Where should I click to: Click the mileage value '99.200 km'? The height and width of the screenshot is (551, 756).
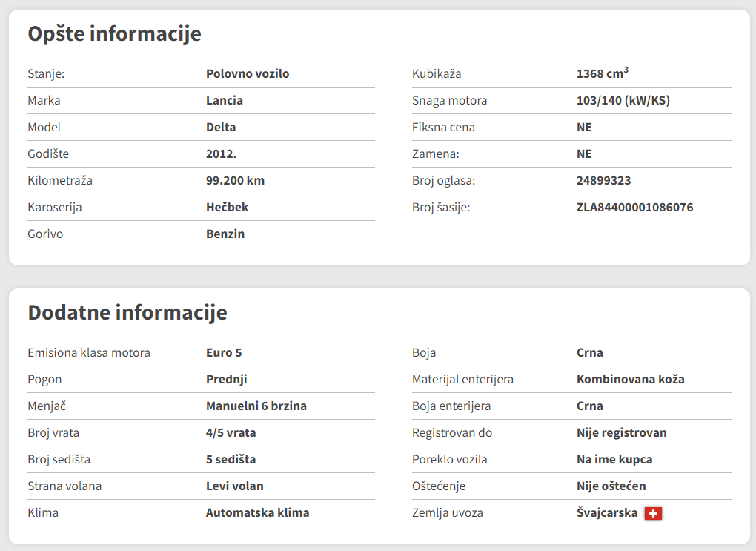pyautogui.click(x=235, y=180)
